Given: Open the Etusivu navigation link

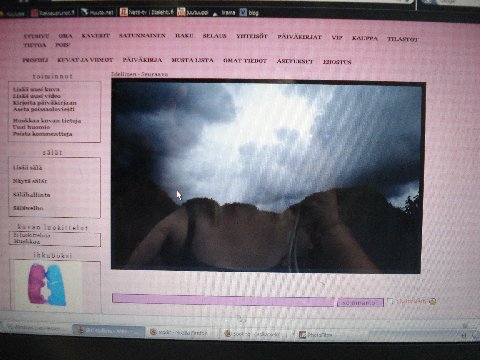Looking at the screenshot, I should click(x=36, y=36).
